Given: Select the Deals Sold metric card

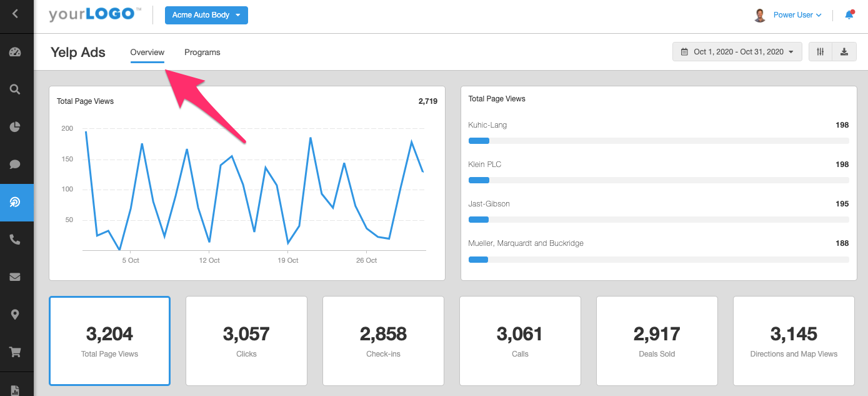Looking at the screenshot, I should click(x=657, y=341).
